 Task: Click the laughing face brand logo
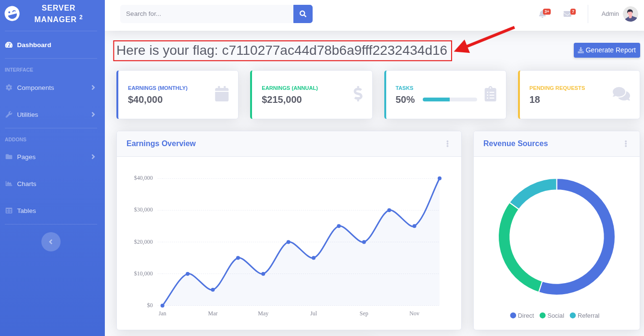pyautogui.click(x=12, y=13)
